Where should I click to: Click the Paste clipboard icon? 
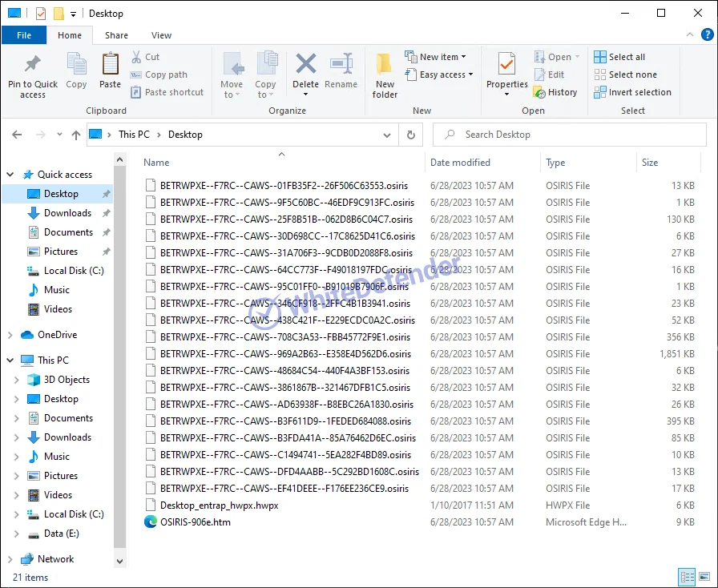tap(110, 70)
